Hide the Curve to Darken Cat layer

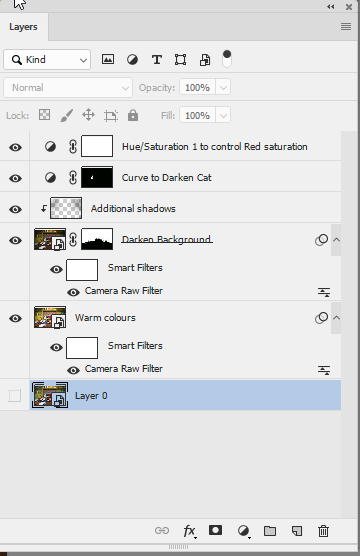(x=15, y=178)
